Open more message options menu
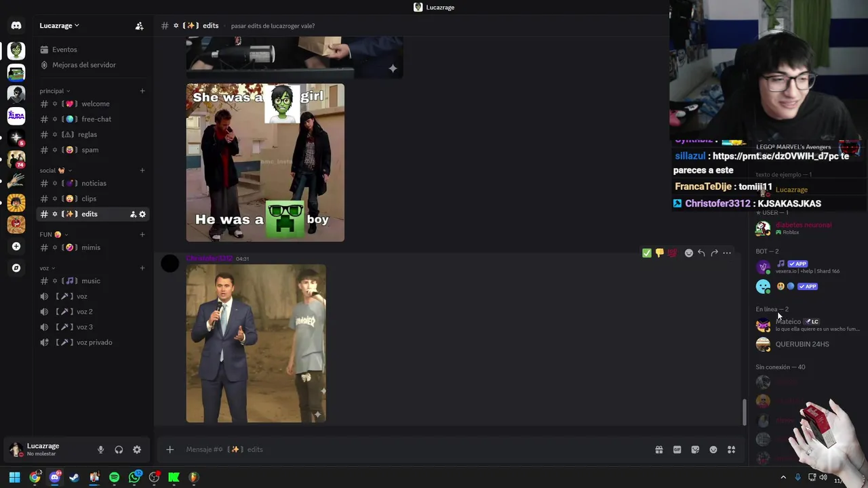868x488 pixels. click(x=727, y=253)
